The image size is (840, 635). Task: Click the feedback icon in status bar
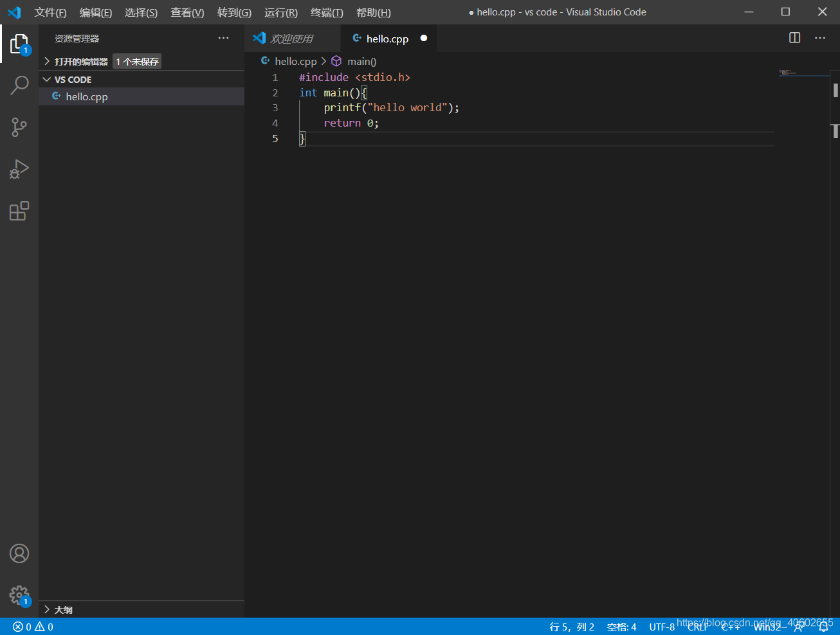[799, 627]
